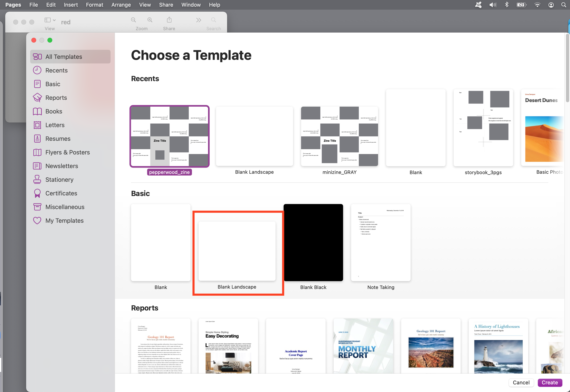Image resolution: width=570 pixels, height=392 pixels.
Task: Select the Certificates category label
Action: point(61,193)
